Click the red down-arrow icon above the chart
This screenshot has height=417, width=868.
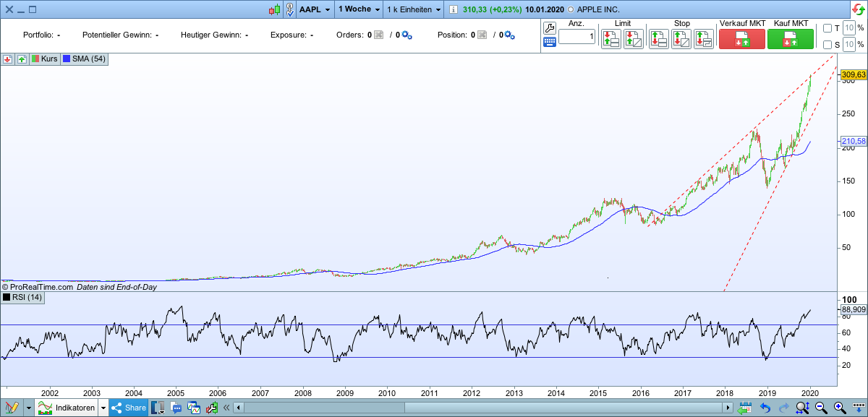7,59
